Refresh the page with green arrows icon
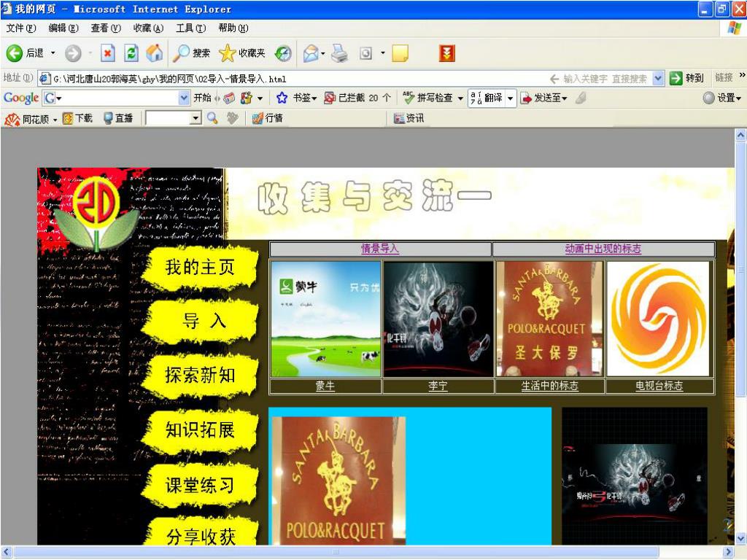This screenshot has width=747, height=560. pyautogui.click(x=131, y=53)
